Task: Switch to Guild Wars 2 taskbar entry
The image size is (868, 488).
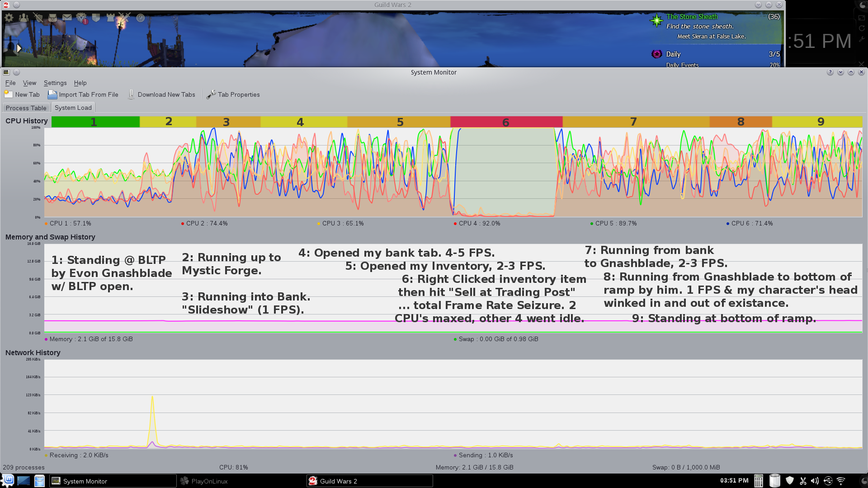Action: (x=369, y=481)
